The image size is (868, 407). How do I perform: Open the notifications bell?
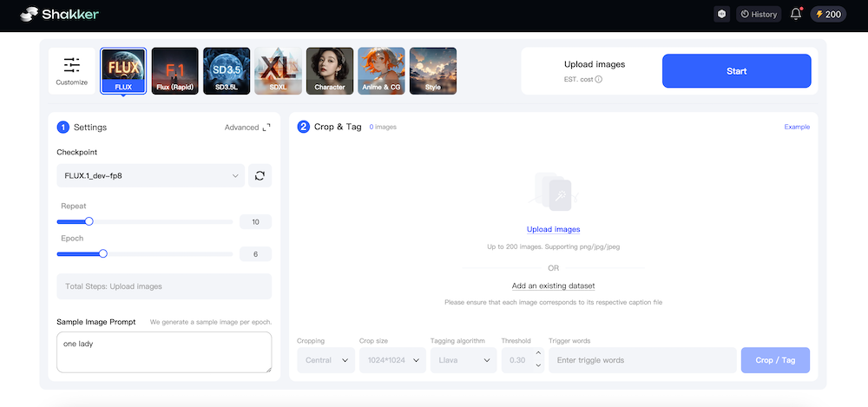point(795,14)
